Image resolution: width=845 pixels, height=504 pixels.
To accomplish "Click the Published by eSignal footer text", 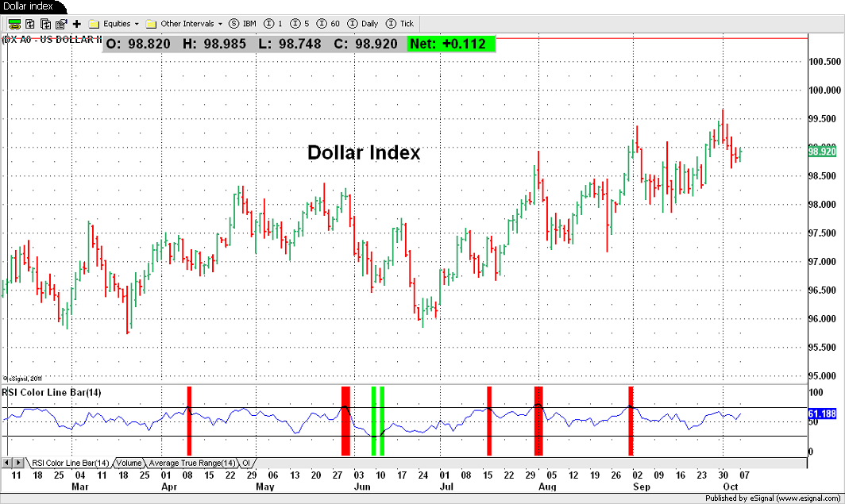I will point(774,498).
